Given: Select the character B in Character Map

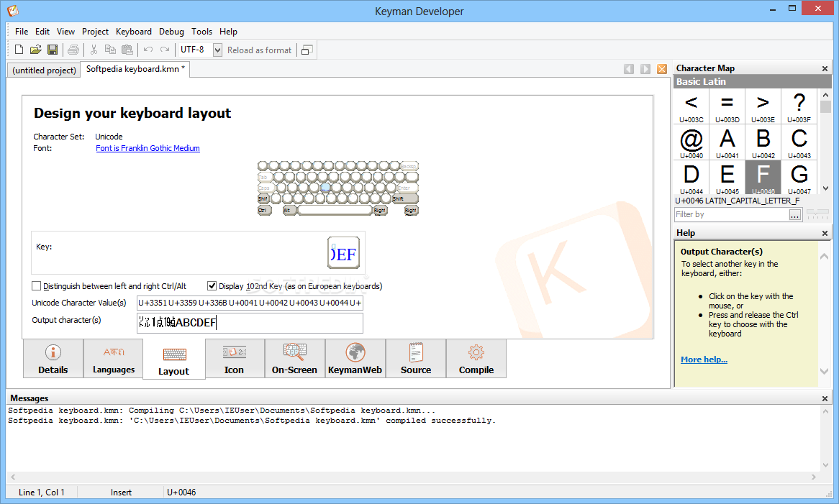Looking at the screenshot, I should pos(763,142).
